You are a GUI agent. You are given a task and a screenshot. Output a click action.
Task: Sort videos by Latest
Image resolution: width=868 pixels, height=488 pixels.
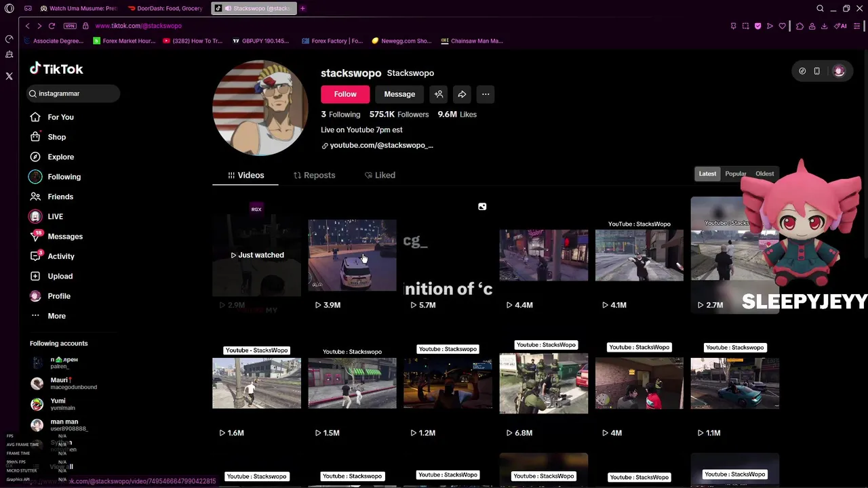707,174
